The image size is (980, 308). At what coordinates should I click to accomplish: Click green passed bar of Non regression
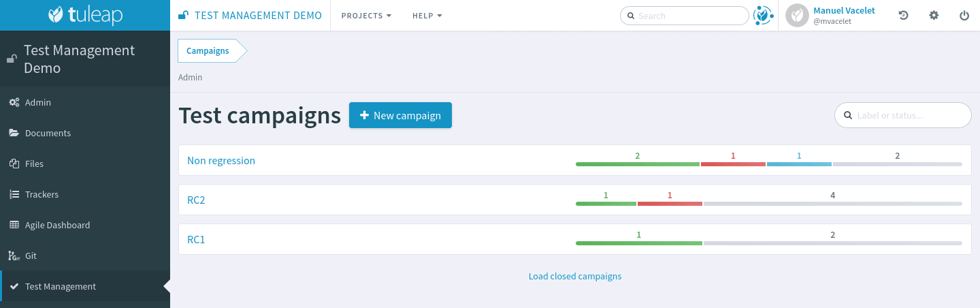638,164
